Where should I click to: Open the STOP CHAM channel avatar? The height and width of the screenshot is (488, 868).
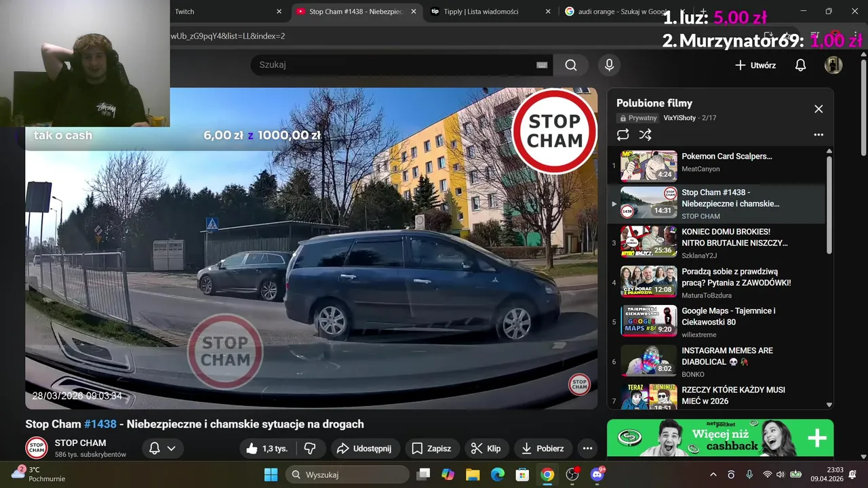tap(37, 448)
